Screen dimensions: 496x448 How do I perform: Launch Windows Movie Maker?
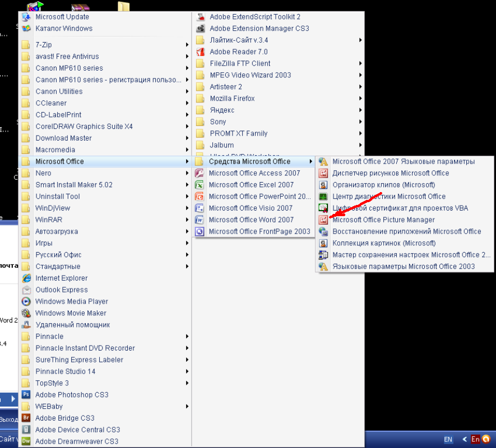(105, 313)
